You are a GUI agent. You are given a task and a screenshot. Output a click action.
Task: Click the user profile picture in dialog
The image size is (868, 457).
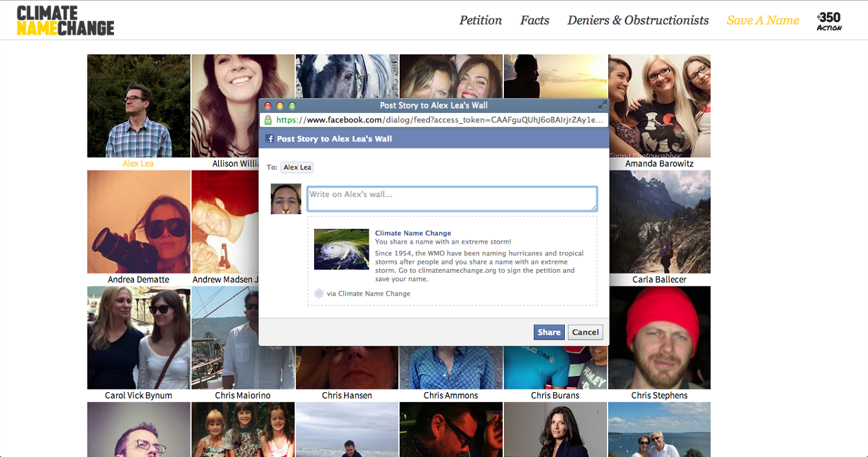pyautogui.click(x=286, y=199)
